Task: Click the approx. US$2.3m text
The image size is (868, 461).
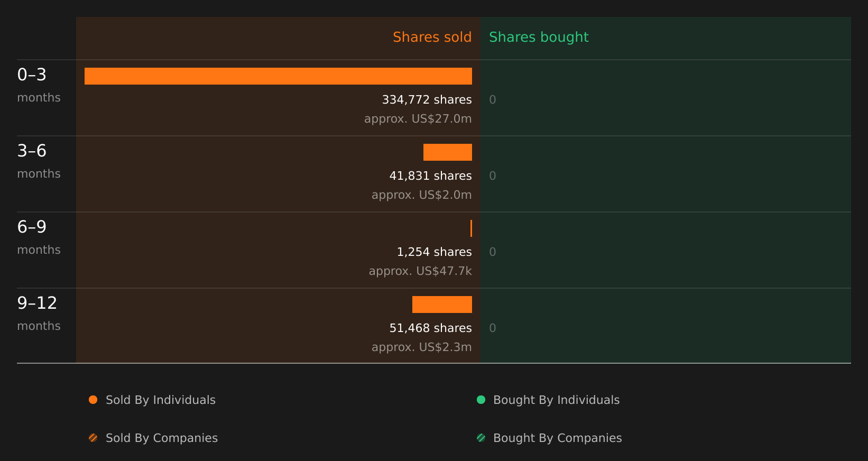Action: pyautogui.click(x=421, y=347)
